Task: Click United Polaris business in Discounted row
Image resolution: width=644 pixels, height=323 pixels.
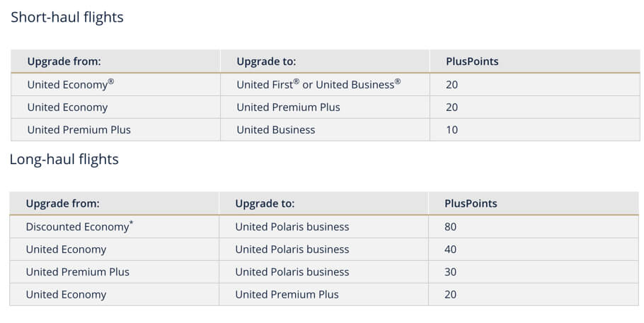Action: tap(292, 227)
